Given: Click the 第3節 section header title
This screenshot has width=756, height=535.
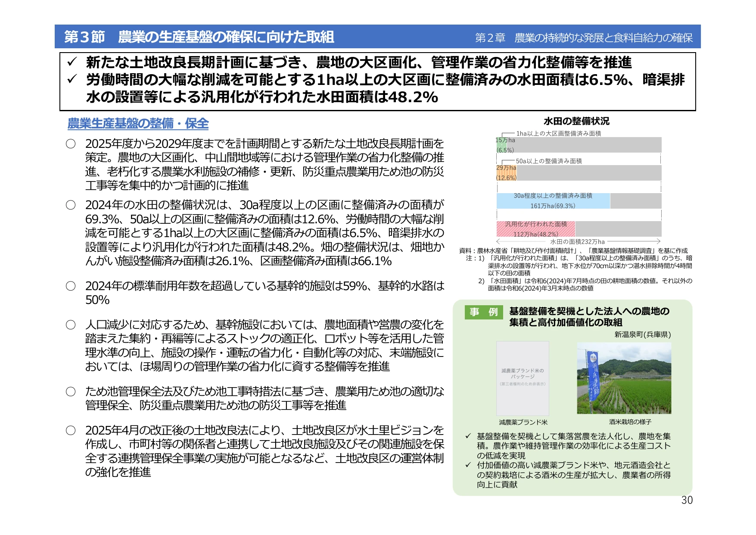Looking at the screenshot, I should pos(199,37).
